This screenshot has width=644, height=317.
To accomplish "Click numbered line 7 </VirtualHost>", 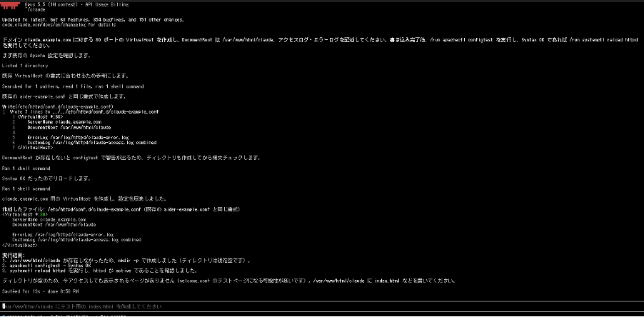I will [32, 147].
